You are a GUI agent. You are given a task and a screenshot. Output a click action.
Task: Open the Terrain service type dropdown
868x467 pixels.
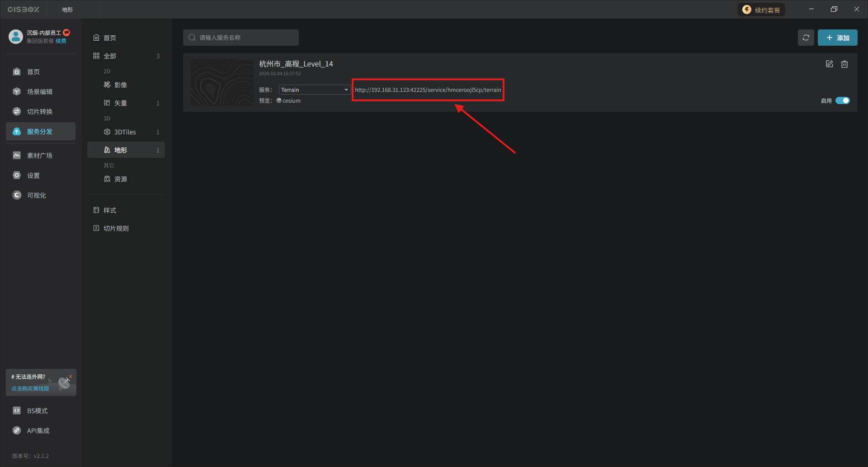click(315, 90)
